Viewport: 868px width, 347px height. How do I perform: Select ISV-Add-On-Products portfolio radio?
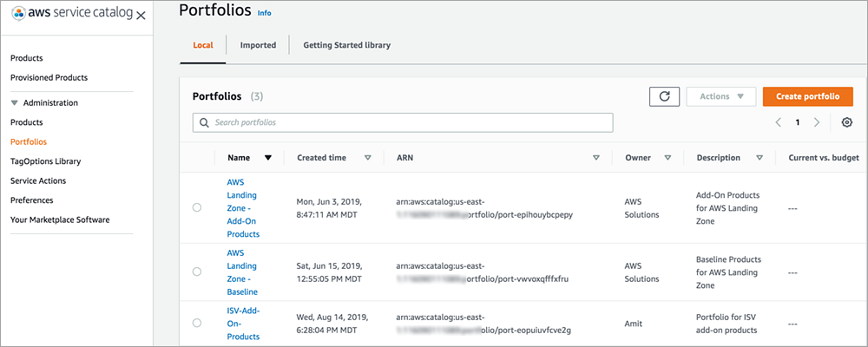click(x=196, y=323)
